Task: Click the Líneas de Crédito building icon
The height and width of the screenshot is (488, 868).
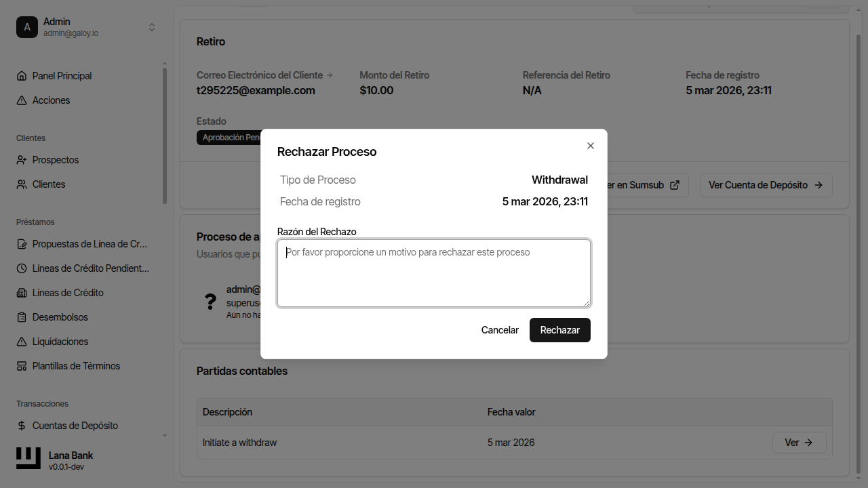Action: coord(22,293)
